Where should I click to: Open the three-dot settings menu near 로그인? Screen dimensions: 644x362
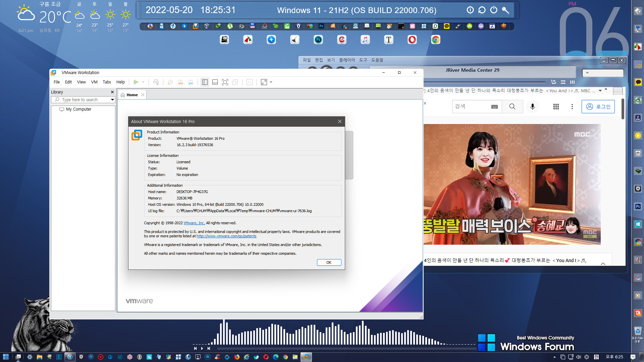pyautogui.click(x=572, y=107)
